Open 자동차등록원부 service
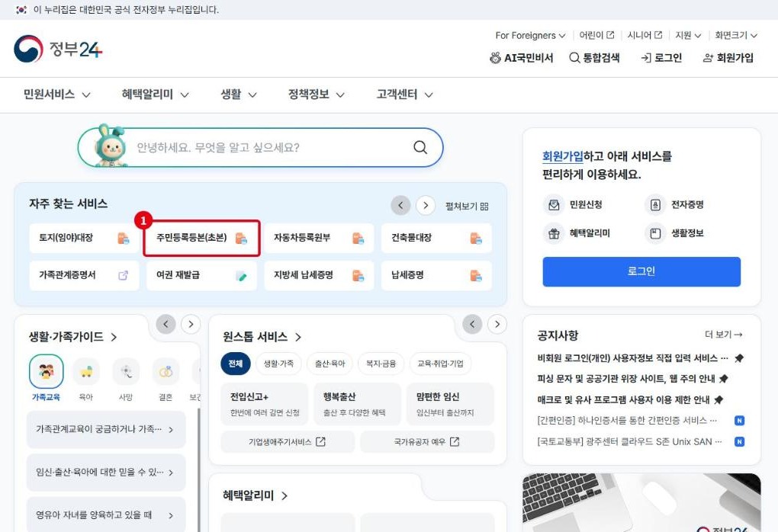 point(319,238)
